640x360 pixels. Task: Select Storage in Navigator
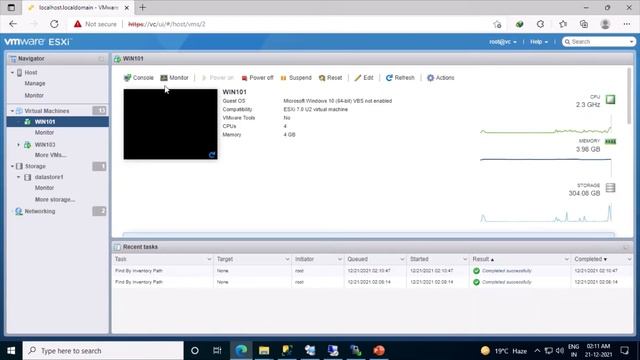35,166
